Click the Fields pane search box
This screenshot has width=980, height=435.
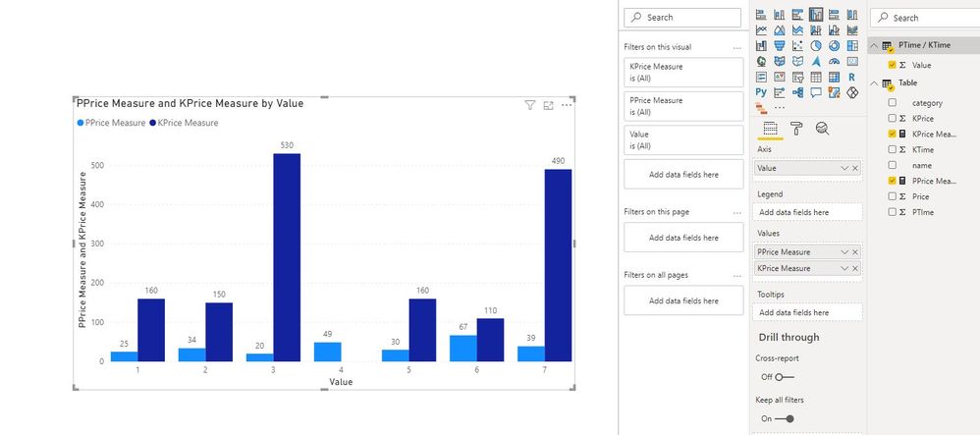(x=925, y=18)
